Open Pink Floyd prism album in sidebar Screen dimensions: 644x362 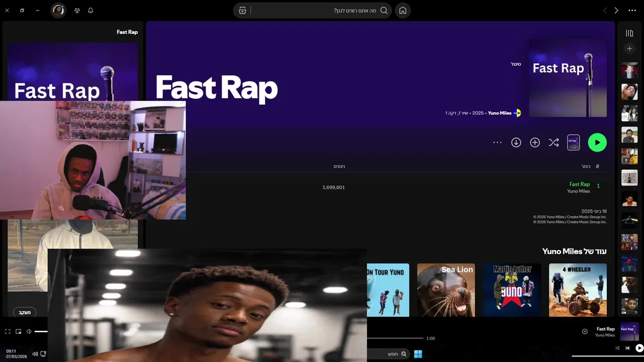click(x=629, y=220)
